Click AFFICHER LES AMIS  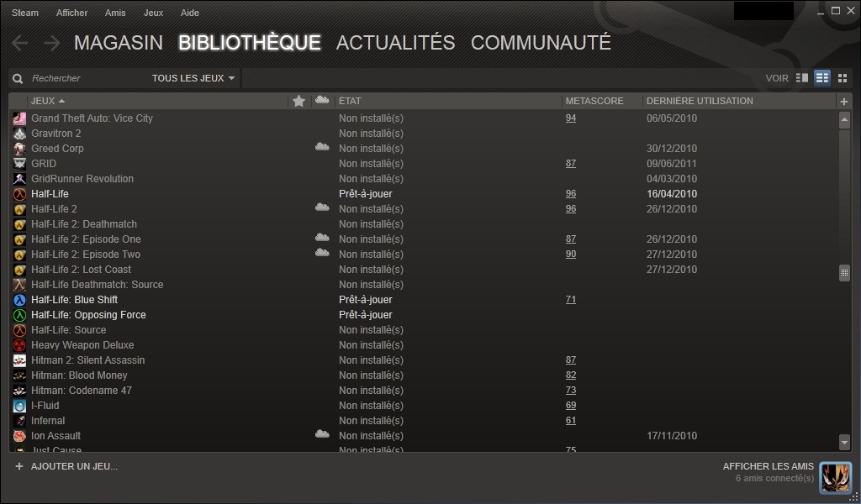click(x=769, y=466)
